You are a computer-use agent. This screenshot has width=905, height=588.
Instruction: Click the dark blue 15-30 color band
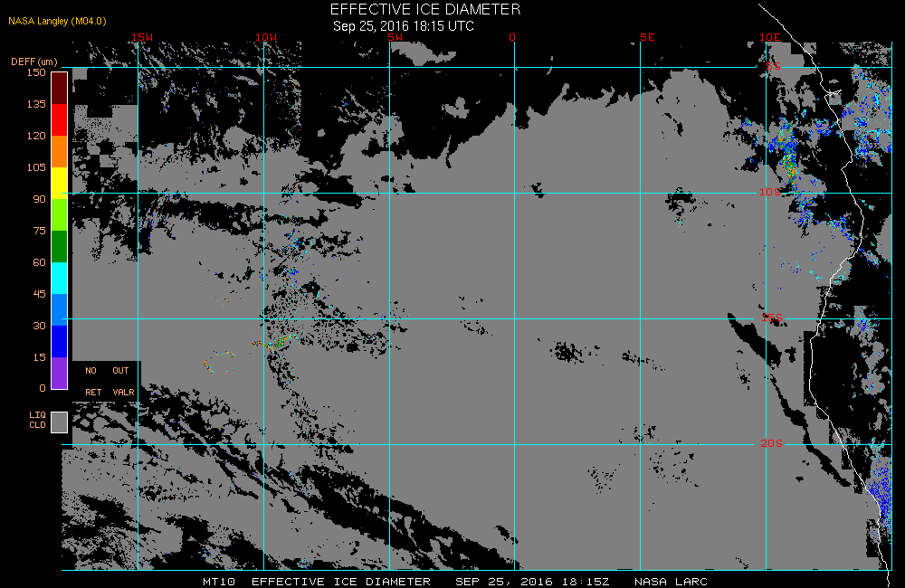point(60,342)
